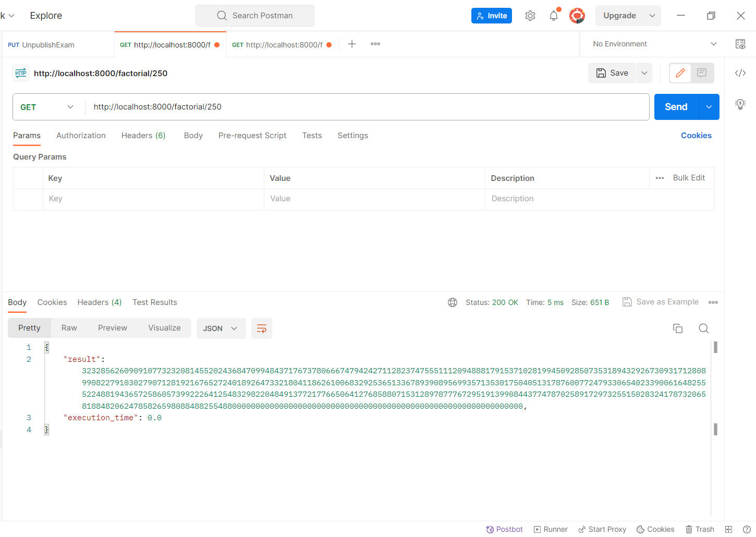Click Save as Example
756x537 pixels.
(661, 302)
